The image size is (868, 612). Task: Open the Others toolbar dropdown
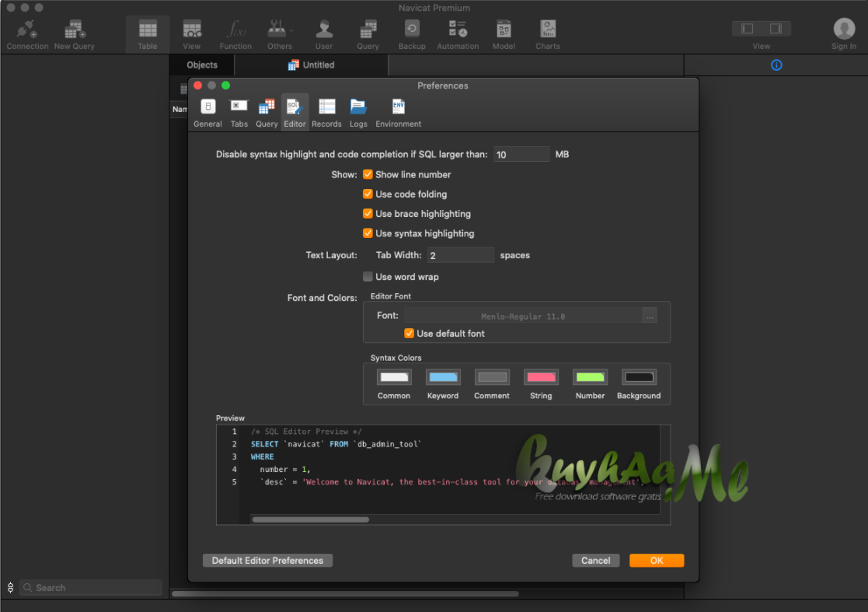(280, 35)
